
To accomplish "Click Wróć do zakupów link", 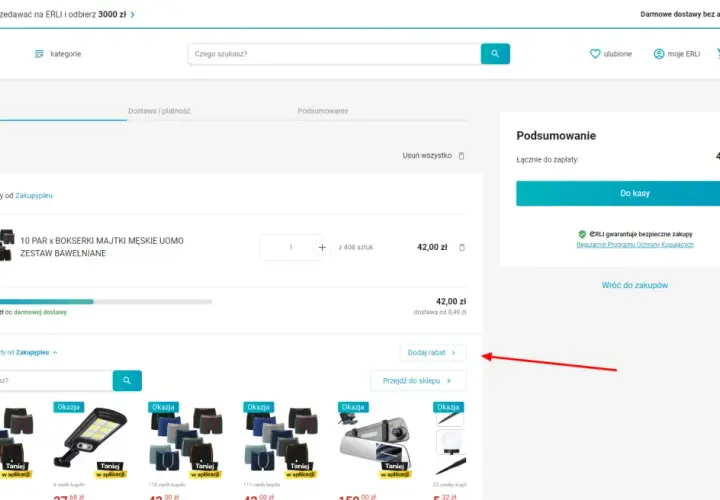I will pyautogui.click(x=635, y=285).
